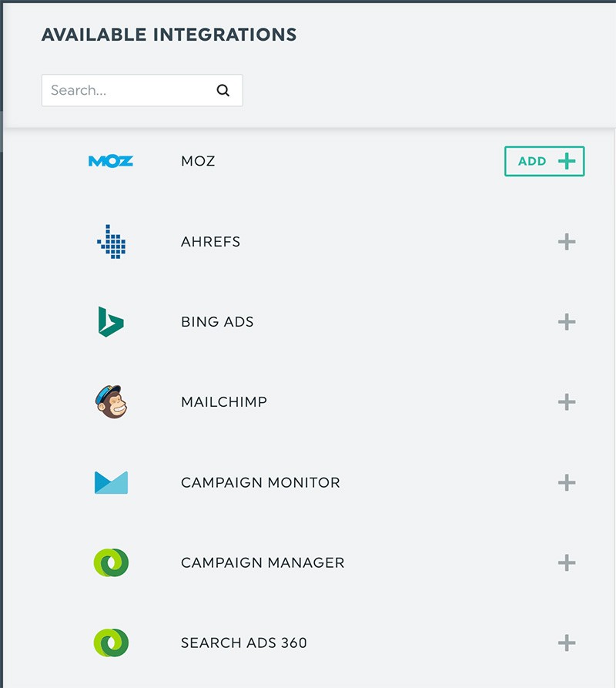Select the Mailchimp integration label
This screenshot has height=688, width=616.
(224, 402)
